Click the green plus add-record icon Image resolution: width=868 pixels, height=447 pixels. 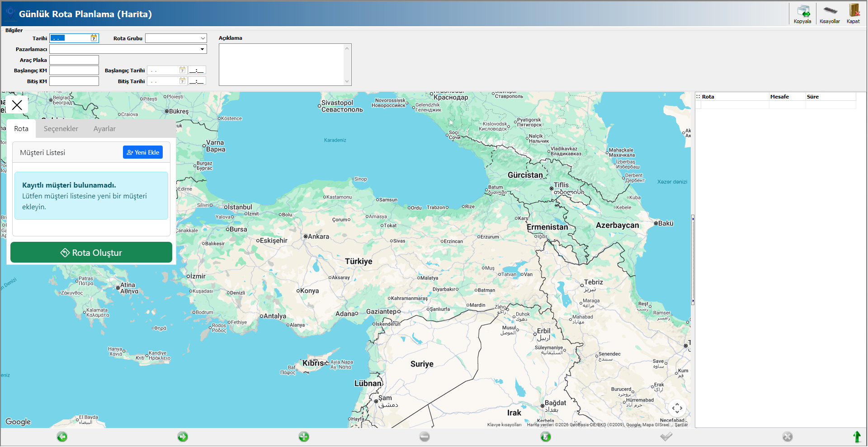(x=304, y=437)
